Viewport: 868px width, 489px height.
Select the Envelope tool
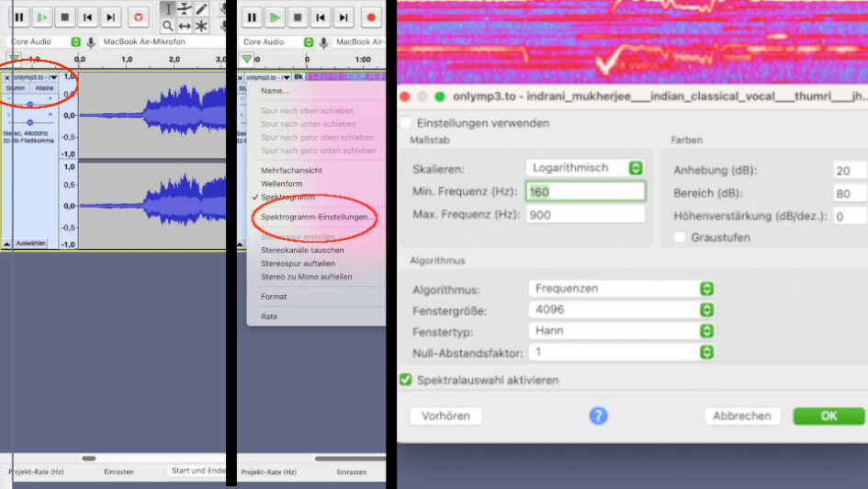(x=185, y=9)
